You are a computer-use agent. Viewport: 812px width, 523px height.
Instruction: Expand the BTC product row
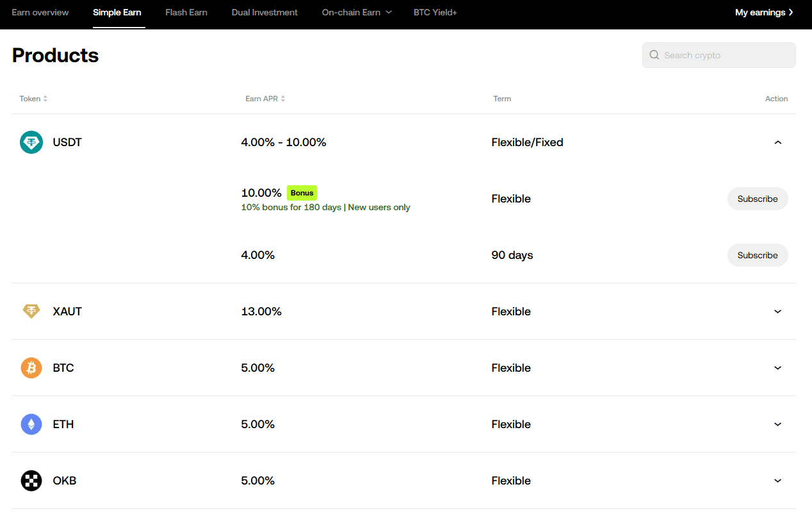[778, 368]
